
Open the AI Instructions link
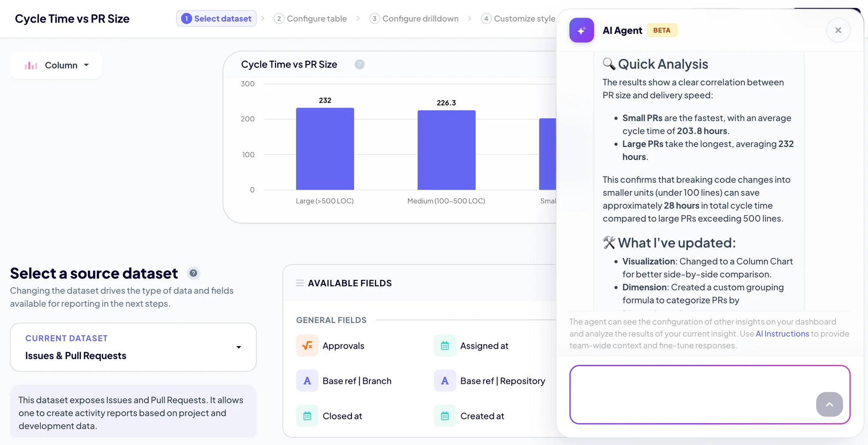[x=782, y=334]
